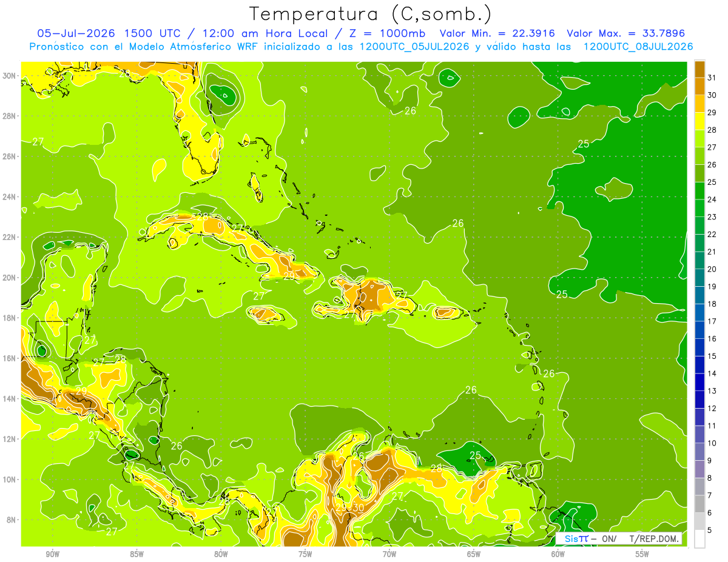Image resolution: width=728 pixels, height=562 pixels.
Task: Select the "10N" latitude axis label
Action: click(x=10, y=480)
